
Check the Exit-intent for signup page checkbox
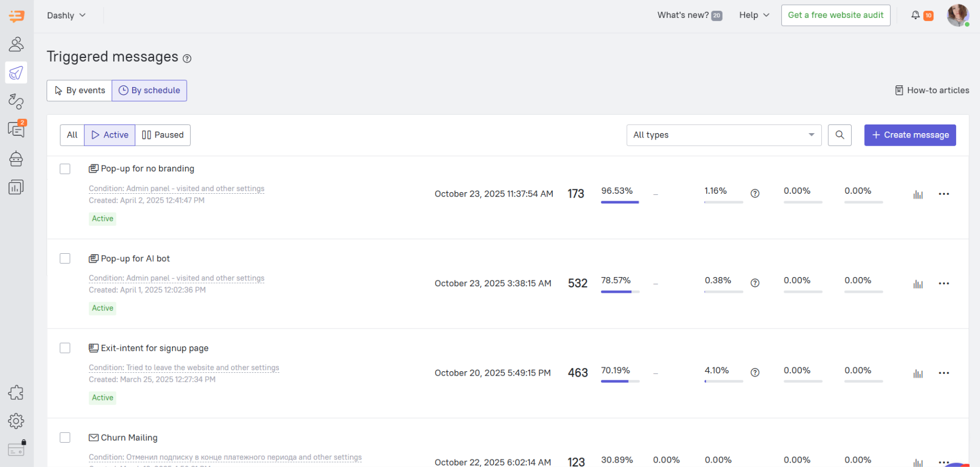pyautogui.click(x=65, y=348)
